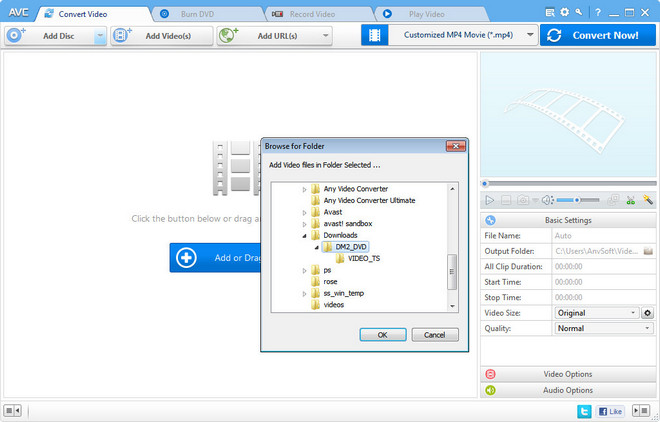Toggle the left panel with bottom-left icon
Screen dimensions: 660x422
(12, 410)
